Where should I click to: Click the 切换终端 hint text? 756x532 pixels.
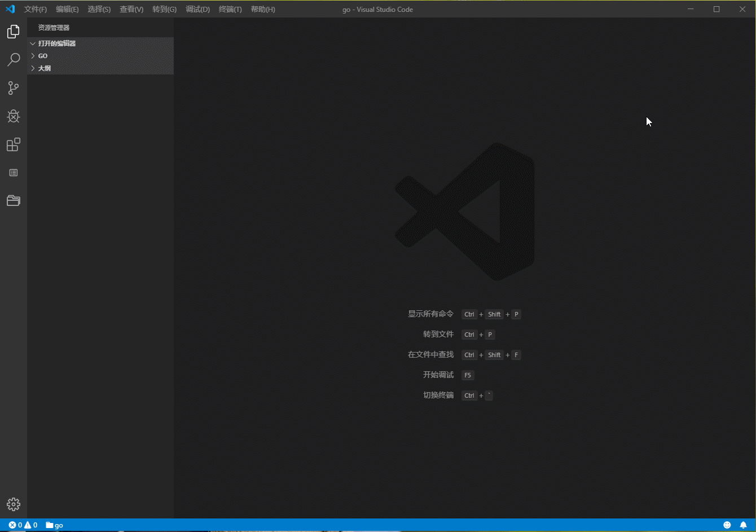point(438,395)
